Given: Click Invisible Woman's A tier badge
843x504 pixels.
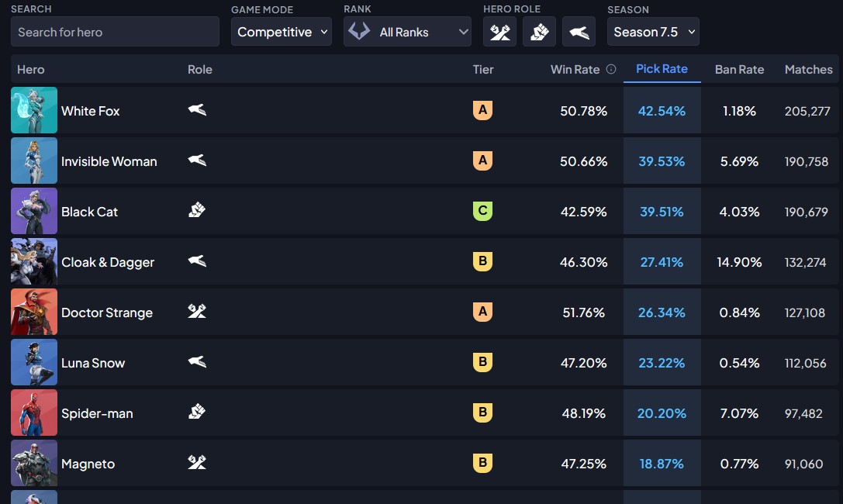Looking at the screenshot, I should (482, 161).
